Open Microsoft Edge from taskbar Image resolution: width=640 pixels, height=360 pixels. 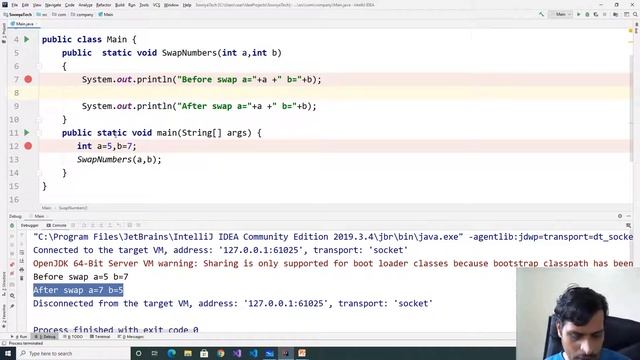(x=171, y=353)
